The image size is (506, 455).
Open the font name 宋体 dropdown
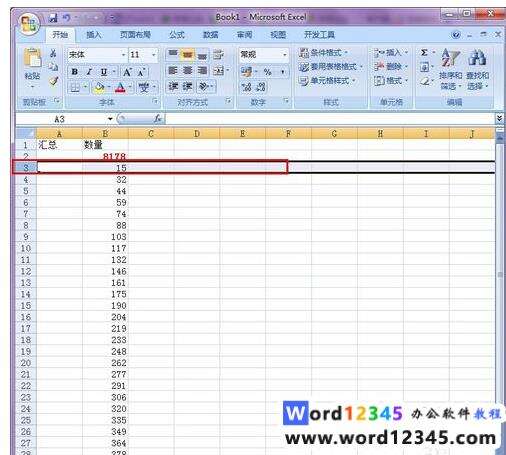click(x=123, y=55)
